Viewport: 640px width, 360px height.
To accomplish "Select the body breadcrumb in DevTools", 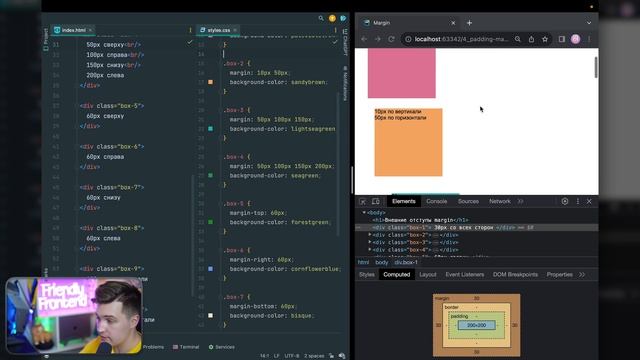I will pos(382,262).
